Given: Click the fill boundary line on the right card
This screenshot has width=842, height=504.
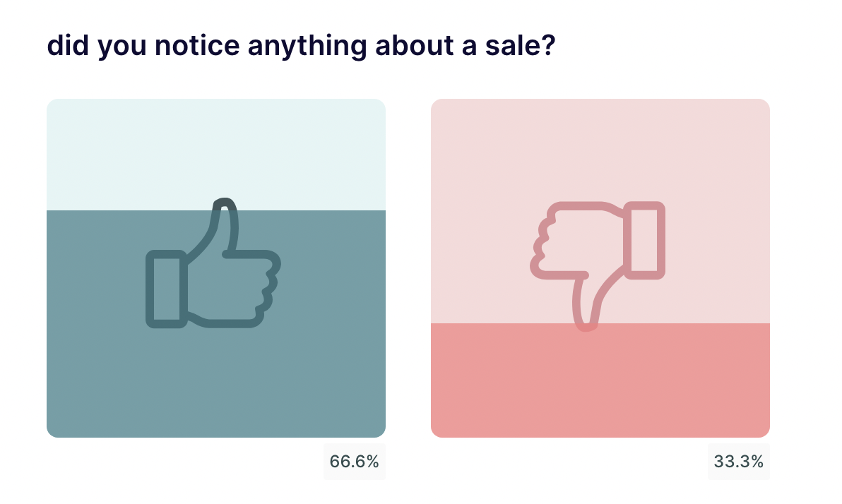Looking at the screenshot, I should pos(600,323).
